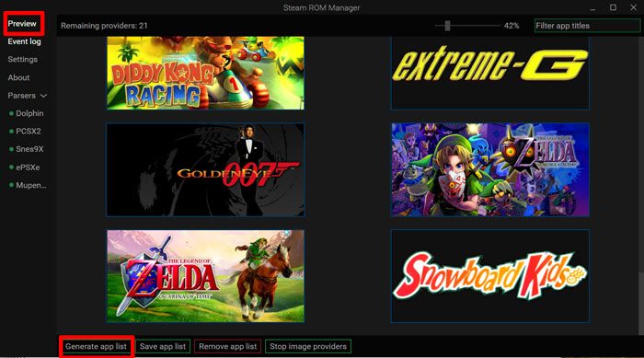This screenshot has height=358, width=644.
Task: Select the Zelda Ocarina of Time artwork
Action: [205, 276]
